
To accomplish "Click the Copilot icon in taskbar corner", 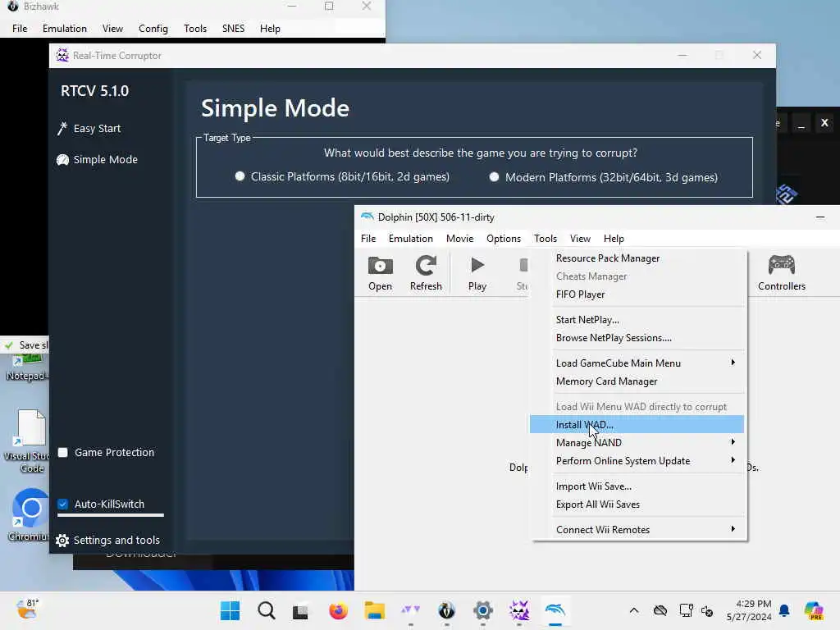I will tap(814, 610).
